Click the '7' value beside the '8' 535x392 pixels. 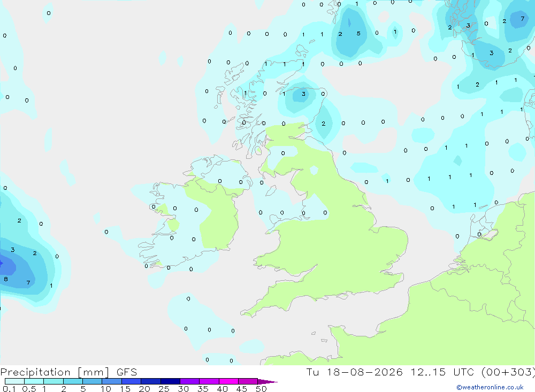28,282
